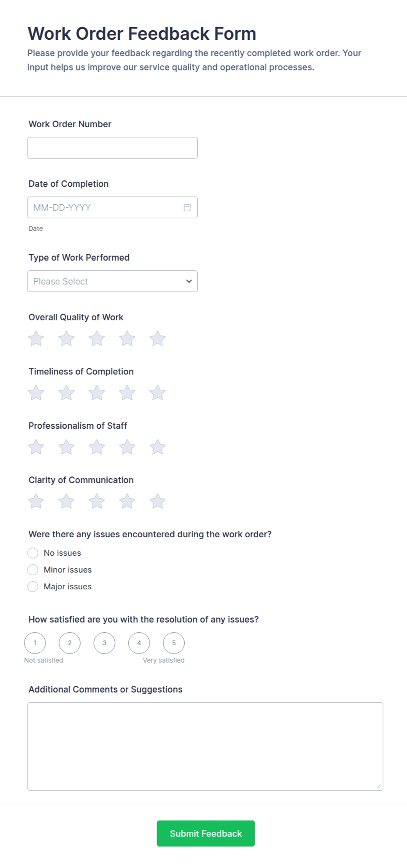Focus the Work Order Number text field
The height and width of the screenshot is (868, 407).
click(x=112, y=148)
